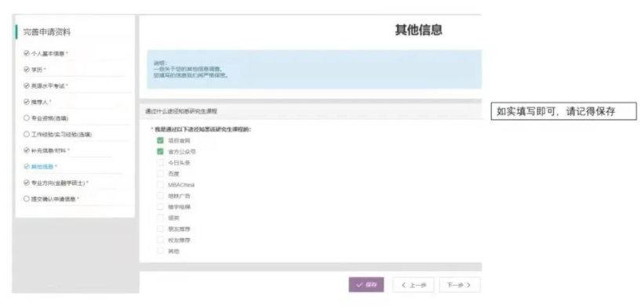Proceed with 下一步 button

click(459, 285)
